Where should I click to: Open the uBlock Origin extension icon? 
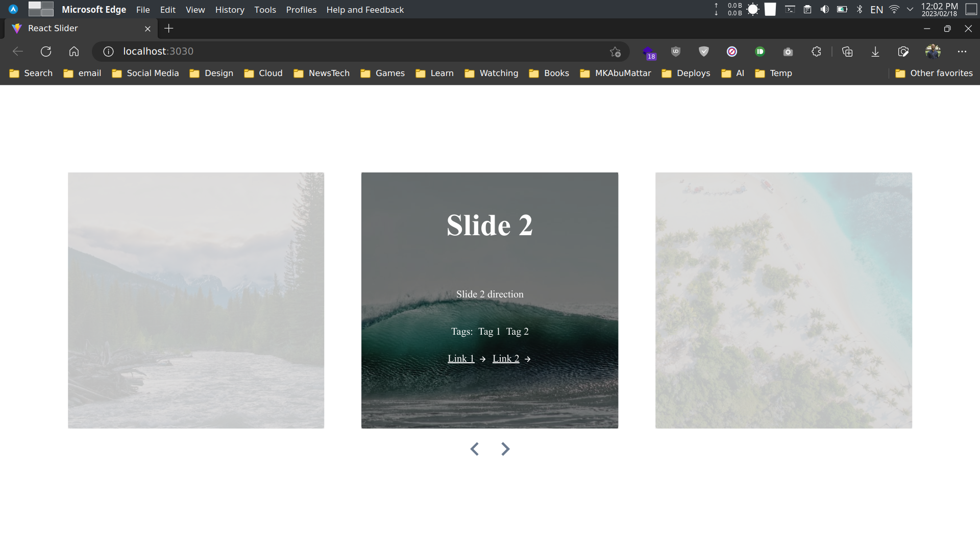(675, 52)
